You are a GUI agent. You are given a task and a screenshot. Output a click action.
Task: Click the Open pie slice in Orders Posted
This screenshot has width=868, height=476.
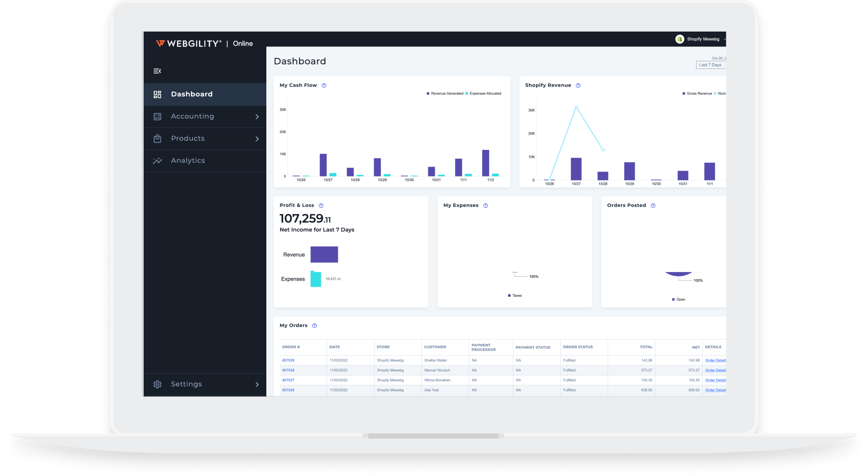tap(678, 274)
